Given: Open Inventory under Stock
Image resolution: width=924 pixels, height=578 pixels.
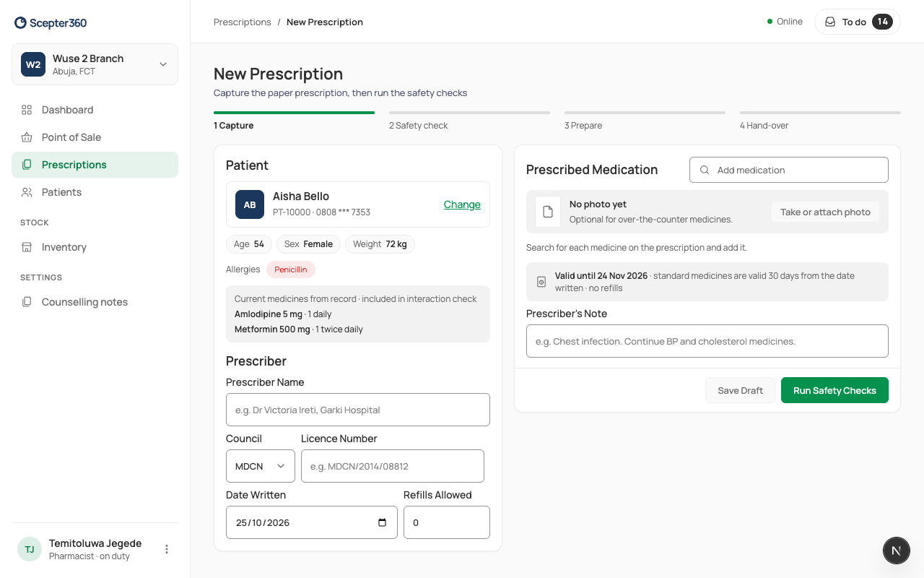Looking at the screenshot, I should [95, 247].
